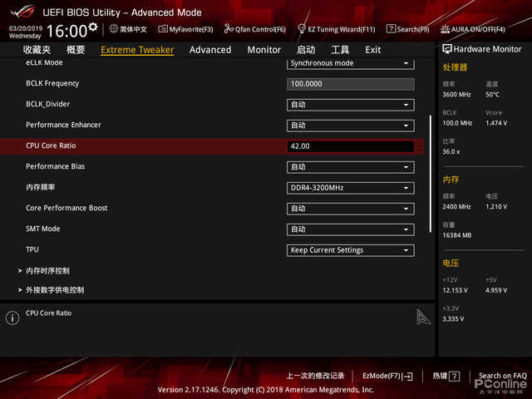Select the Performance Enhancer label

pos(63,125)
